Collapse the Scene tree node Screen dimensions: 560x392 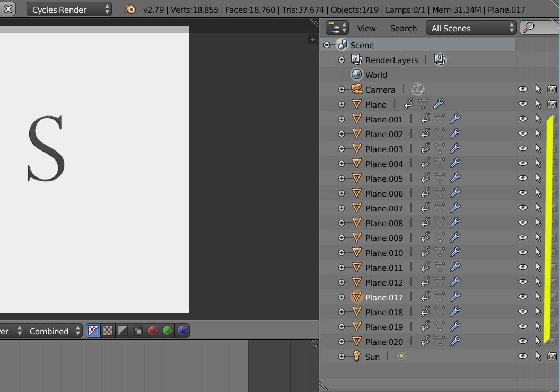click(327, 45)
